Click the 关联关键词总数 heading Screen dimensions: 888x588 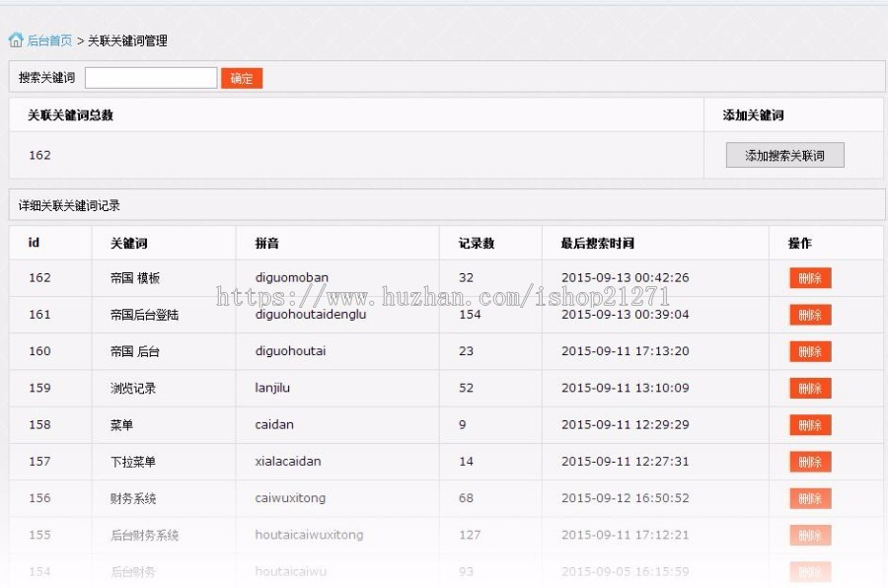71,115
